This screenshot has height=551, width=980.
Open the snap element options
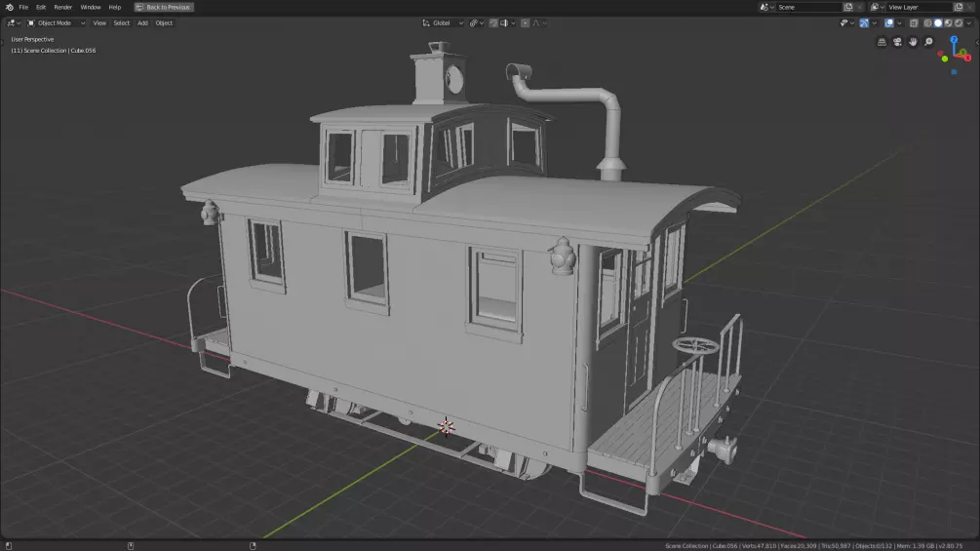[507, 23]
